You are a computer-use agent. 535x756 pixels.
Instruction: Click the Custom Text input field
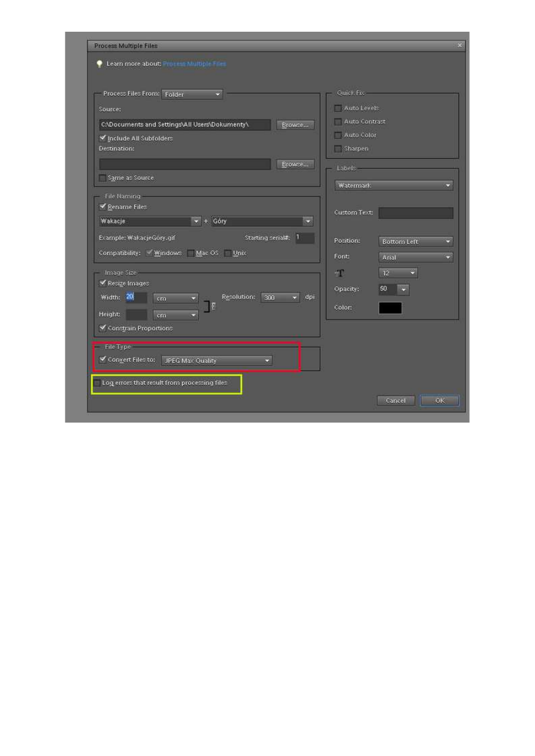(416, 213)
